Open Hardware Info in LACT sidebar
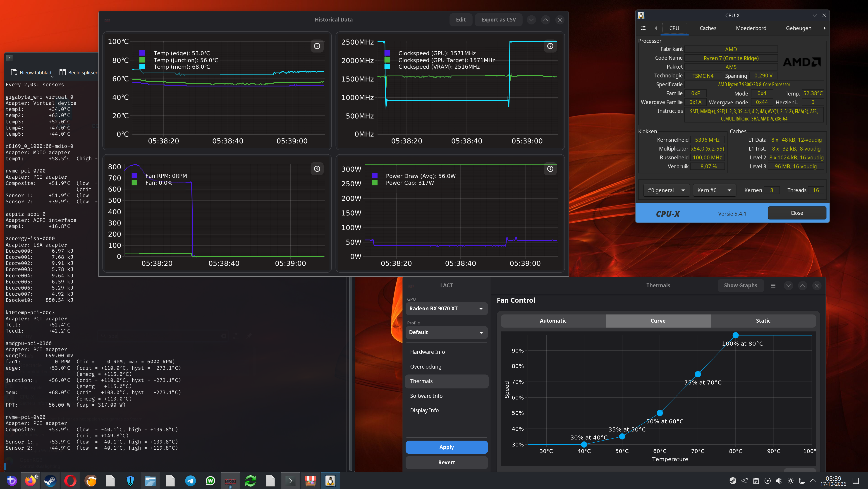868x489 pixels. click(x=447, y=352)
